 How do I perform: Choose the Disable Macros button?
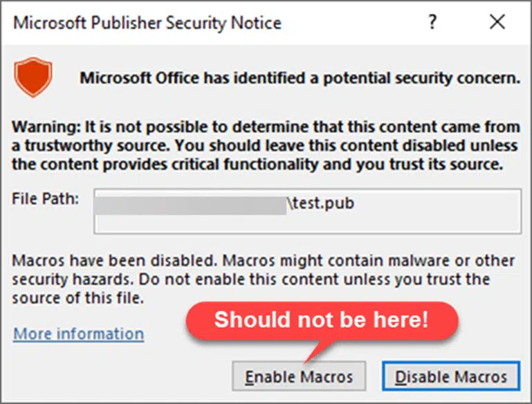tap(451, 376)
